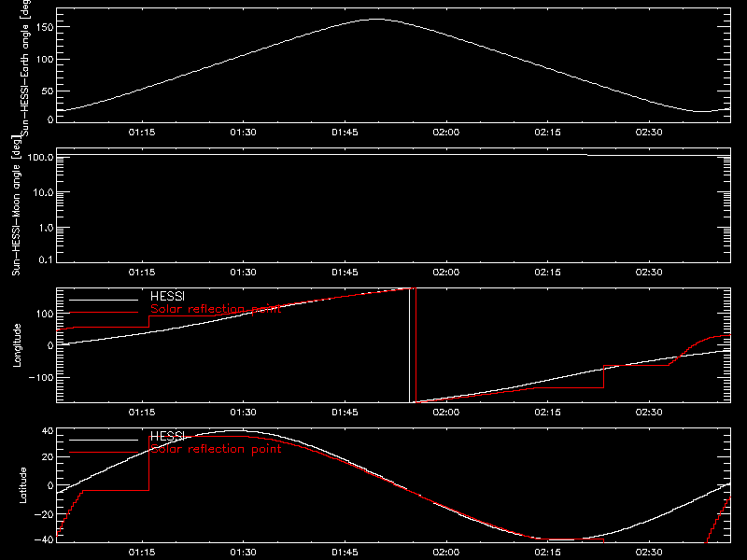Click the 10.0 tick on Moon angle axis
This screenshot has width=747, height=560.
pos(43,192)
